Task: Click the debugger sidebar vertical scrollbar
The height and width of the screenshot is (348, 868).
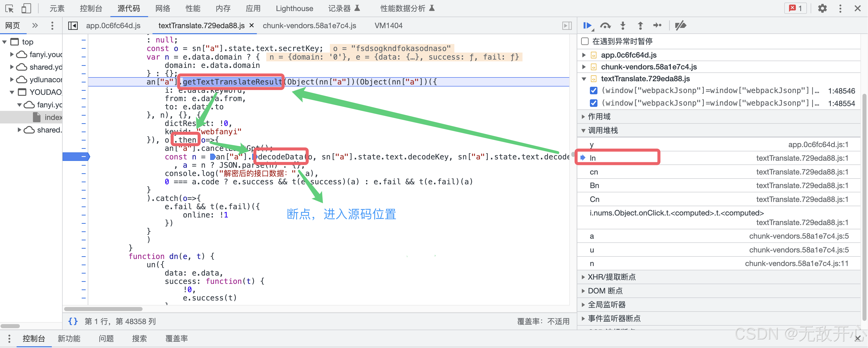Action: [864, 207]
